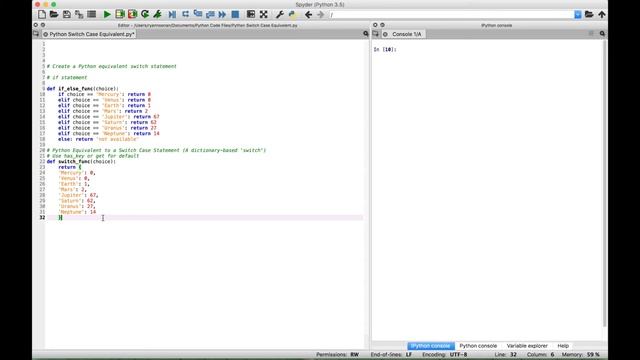Stop debugging with the blue square
Screen dimensions: 640x360
click(235, 15)
